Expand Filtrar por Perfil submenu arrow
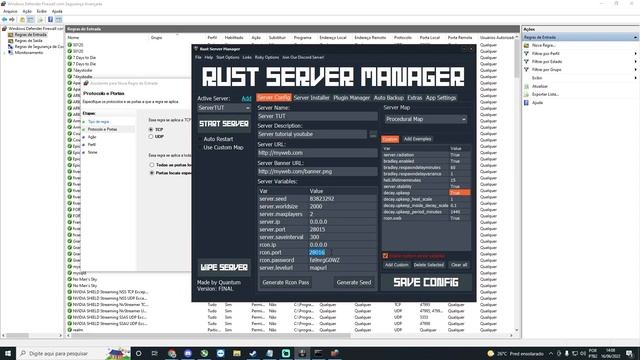Screen dimensions: 640x360 (x=635, y=53)
